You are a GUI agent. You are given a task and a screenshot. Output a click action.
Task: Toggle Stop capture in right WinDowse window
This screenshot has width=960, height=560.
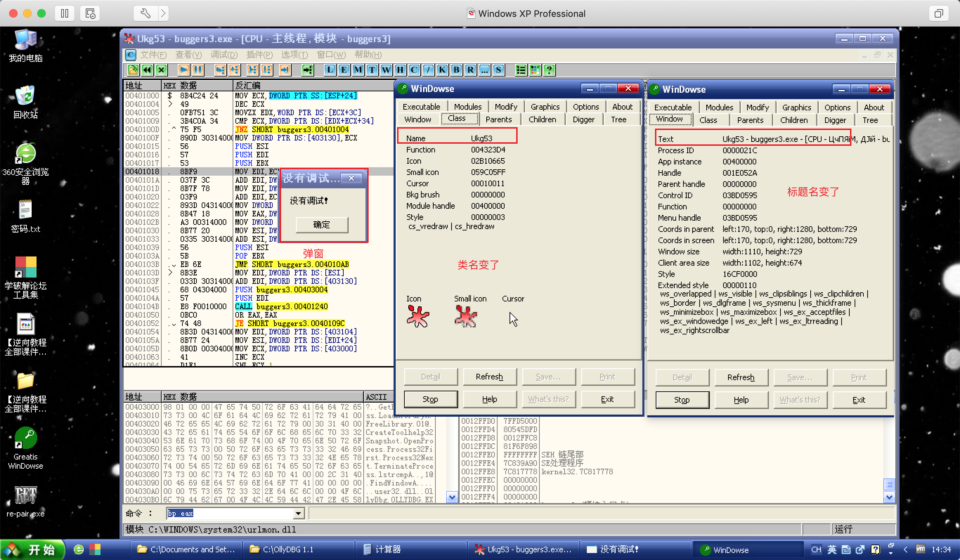[682, 399]
